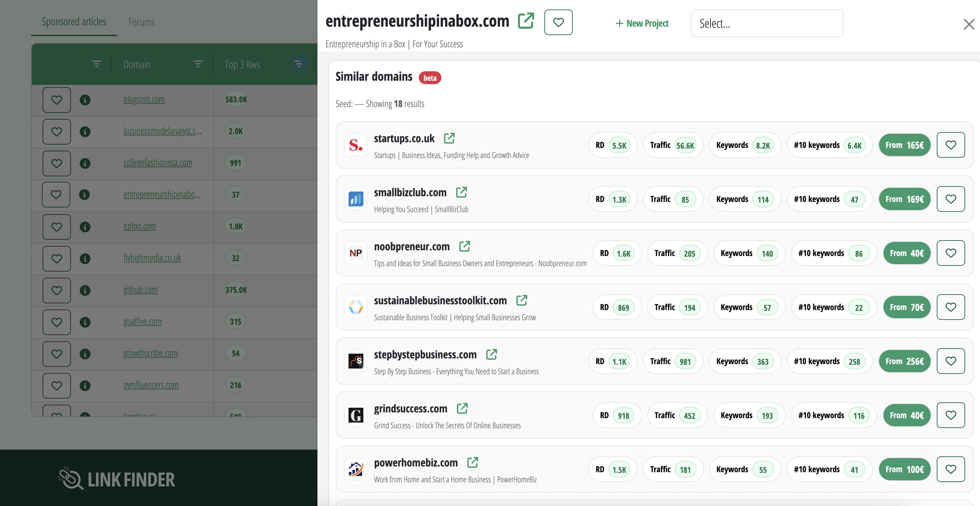Click From 70€ price for sustainablebusinesstoolkit.com
The width and height of the screenshot is (980, 506).
pyautogui.click(x=907, y=307)
